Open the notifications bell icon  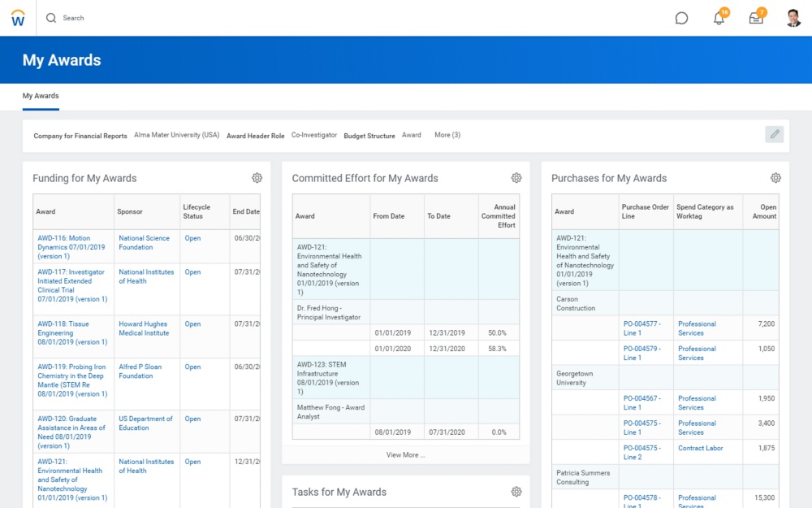pyautogui.click(x=719, y=18)
